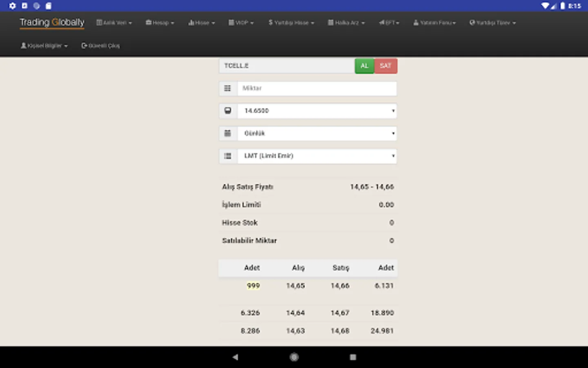Select the 14,68 ask price
Screen dimensions: 588x368
tap(340, 331)
